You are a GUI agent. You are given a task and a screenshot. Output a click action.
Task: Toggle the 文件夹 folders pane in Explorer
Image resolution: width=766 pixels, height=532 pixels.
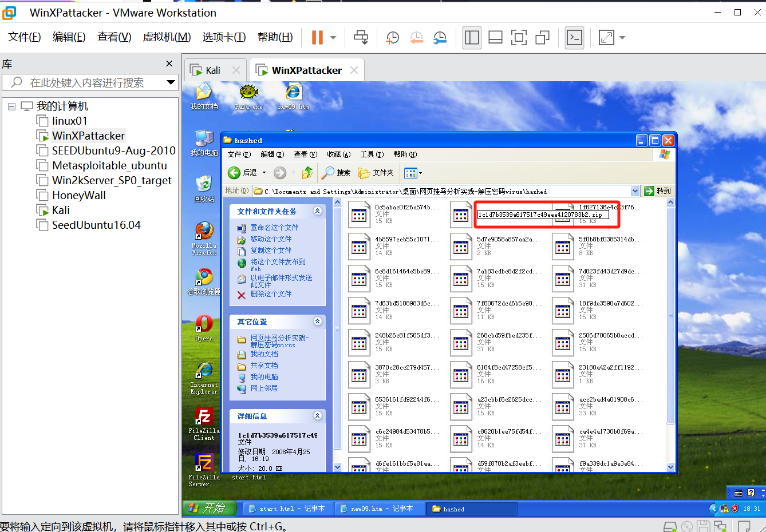tap(376, 173)
